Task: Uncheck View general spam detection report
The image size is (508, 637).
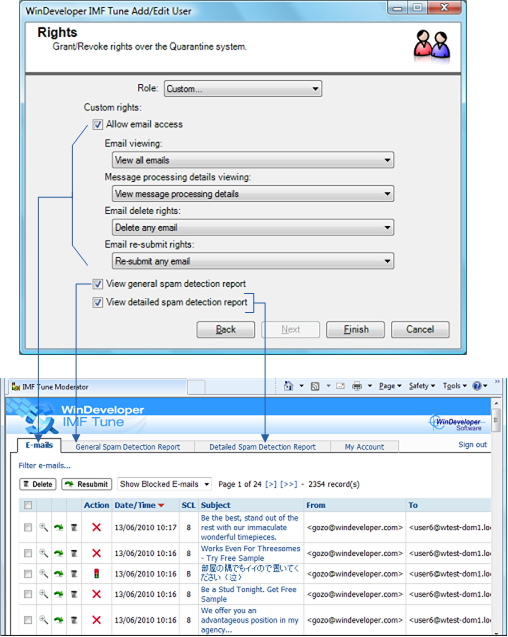Action: tap(98, 284)
